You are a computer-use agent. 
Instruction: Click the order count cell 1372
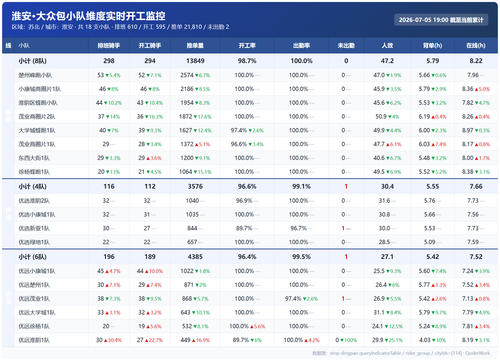tap(187, 144)
